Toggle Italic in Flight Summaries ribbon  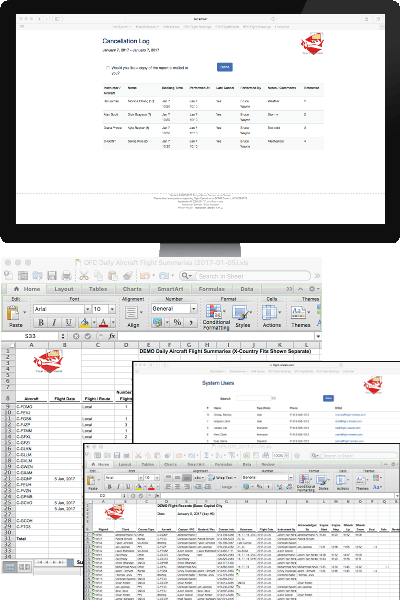(x=54, y=323)
